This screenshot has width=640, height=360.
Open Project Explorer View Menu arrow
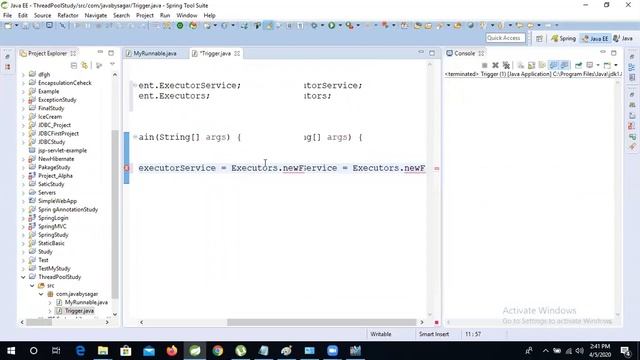[x=112, y=65]
